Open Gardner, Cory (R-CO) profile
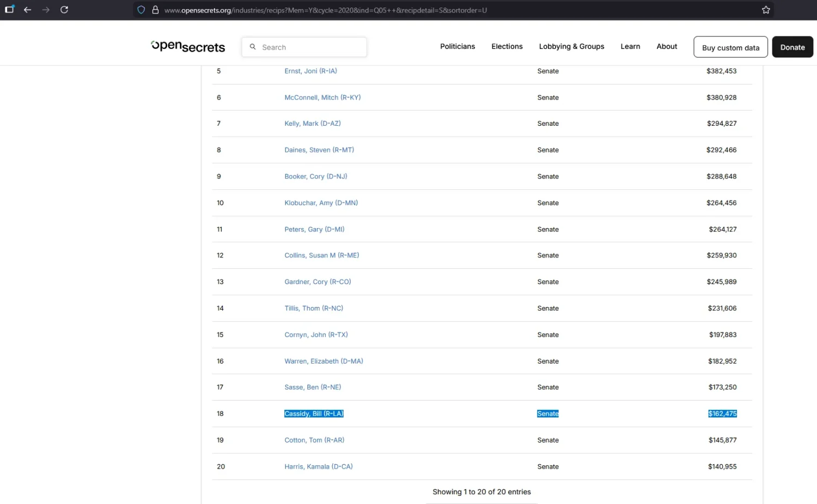 [x=318, y=282]
